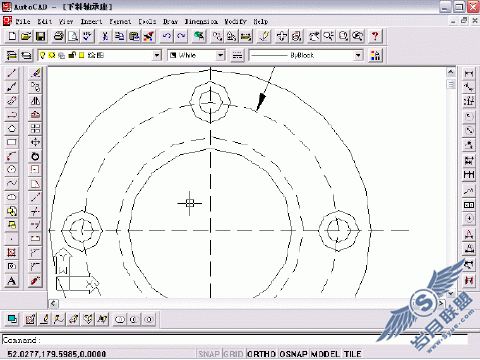Click the TILE button in status bar
The width and height of the screenshot is (480, 360).
[352, 354]
